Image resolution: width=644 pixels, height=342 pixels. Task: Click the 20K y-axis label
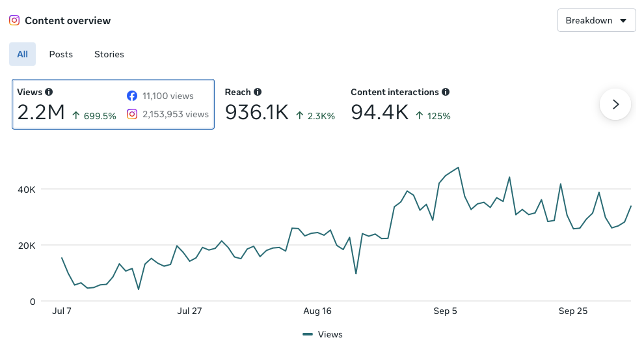click(27, 246)
